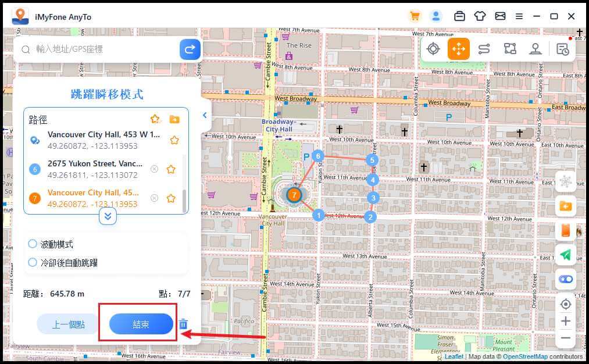
Task: Select the two-spot route mode icon
Action: (x=484, y=49)
